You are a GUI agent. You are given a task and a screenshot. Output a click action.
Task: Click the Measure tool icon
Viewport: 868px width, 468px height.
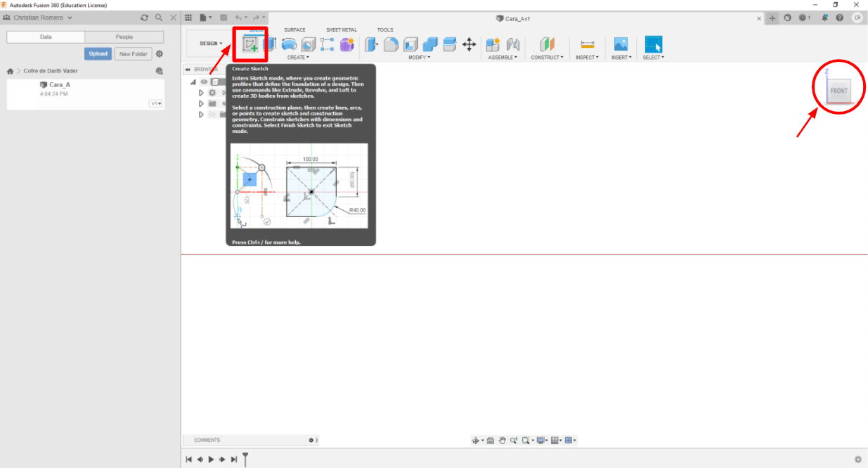pyautogui.click(x=588, y=44)
